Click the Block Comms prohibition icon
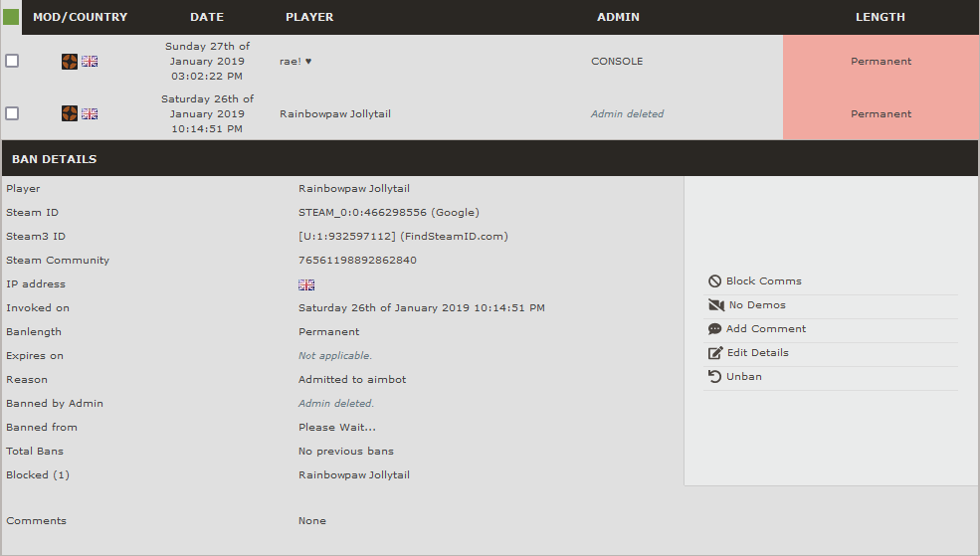The width and height of the screenshot is (980, 556). 714,281
